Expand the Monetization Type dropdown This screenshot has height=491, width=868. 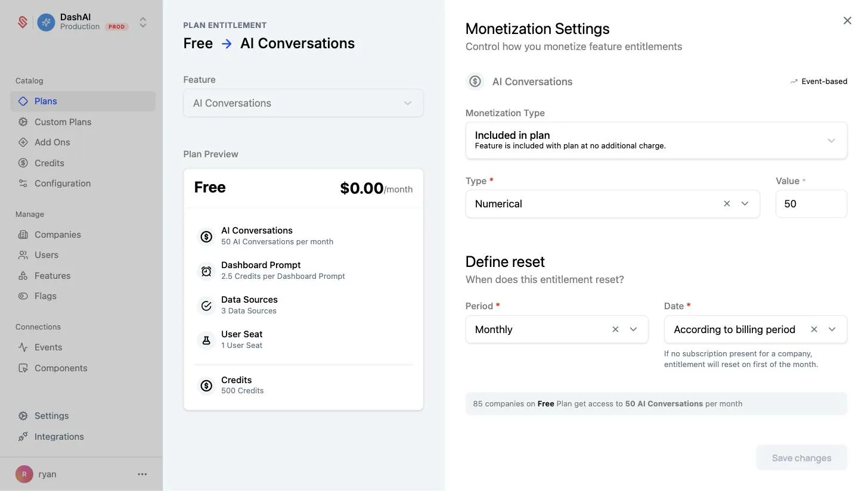pos(656,141)
